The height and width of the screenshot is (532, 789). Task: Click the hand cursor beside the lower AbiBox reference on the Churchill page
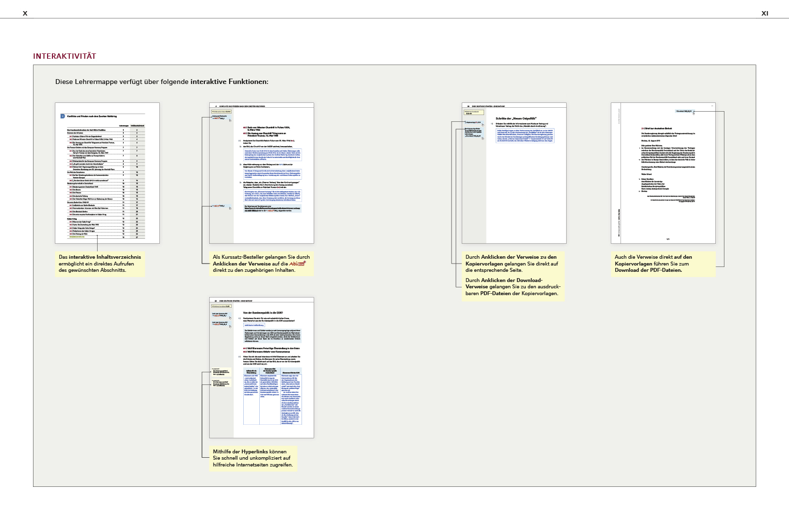click(x=230, y=208)
